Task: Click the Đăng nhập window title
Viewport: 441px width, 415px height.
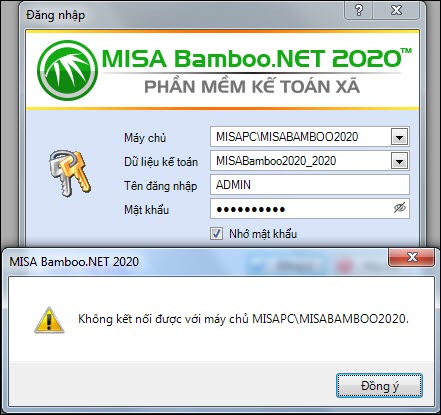Action: coord(56,15)
